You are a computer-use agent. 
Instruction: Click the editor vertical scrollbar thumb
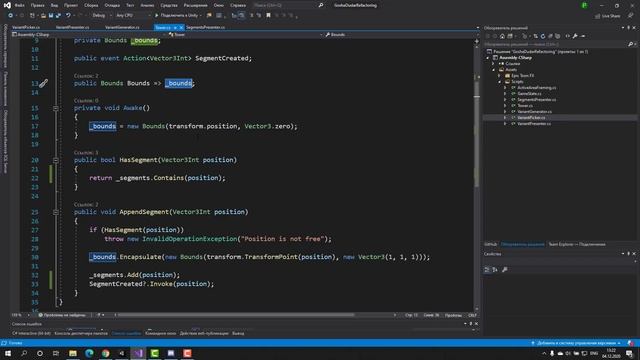tap(476, 135)
